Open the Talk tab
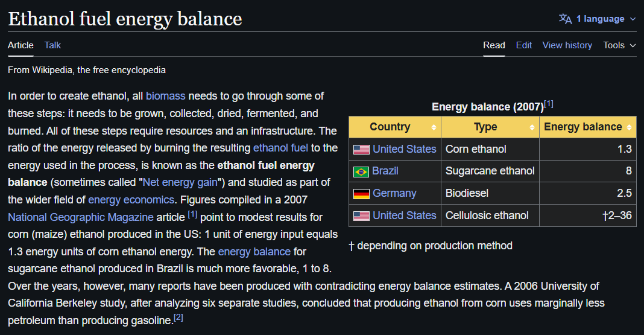644x335 pixels. tap(52, 45)
